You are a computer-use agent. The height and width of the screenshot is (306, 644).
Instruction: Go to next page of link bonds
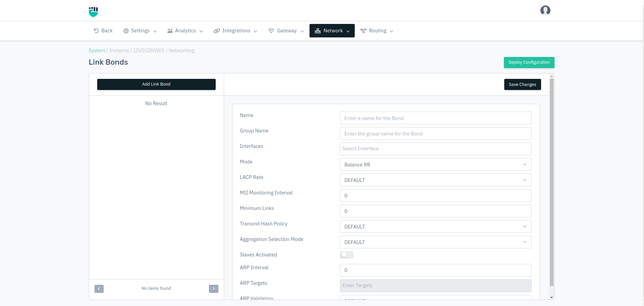pos(213,289)
